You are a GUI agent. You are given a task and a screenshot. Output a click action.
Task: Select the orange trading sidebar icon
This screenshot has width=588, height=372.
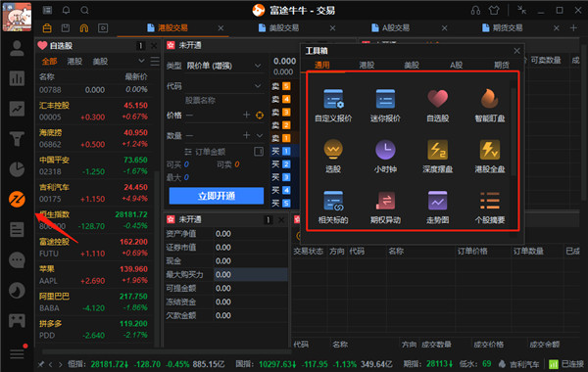point(17,200)
